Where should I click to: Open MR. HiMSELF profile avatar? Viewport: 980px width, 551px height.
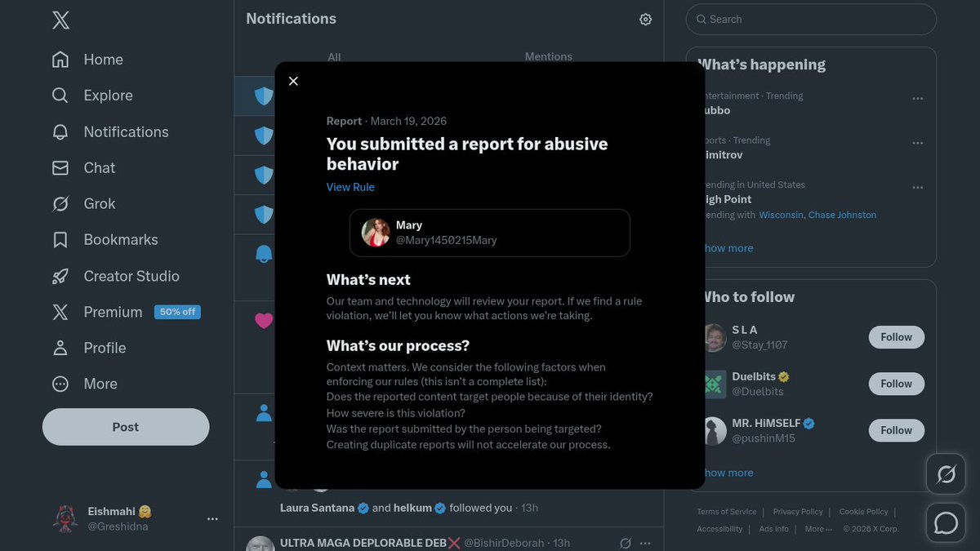coord(715,430)
